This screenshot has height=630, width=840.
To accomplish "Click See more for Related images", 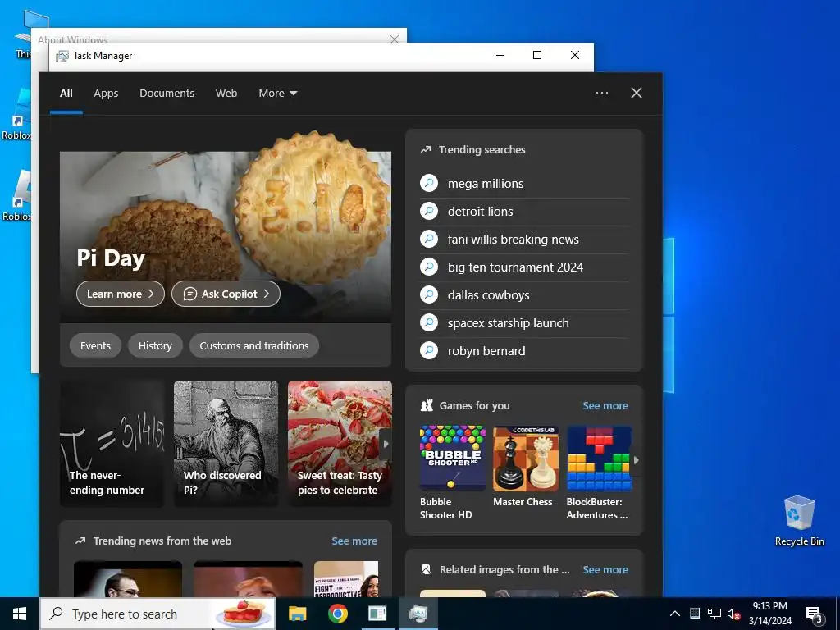I will click(x=605, y=569).
